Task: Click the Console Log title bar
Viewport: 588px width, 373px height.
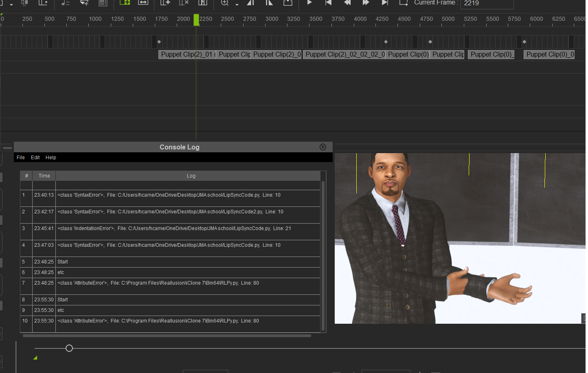Action: [173, 147]
